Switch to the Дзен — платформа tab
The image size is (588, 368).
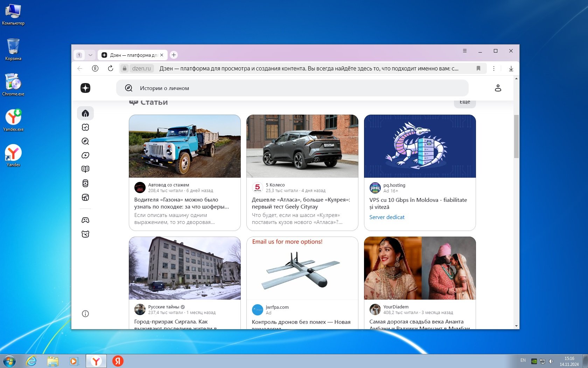(x=130, y=55)
